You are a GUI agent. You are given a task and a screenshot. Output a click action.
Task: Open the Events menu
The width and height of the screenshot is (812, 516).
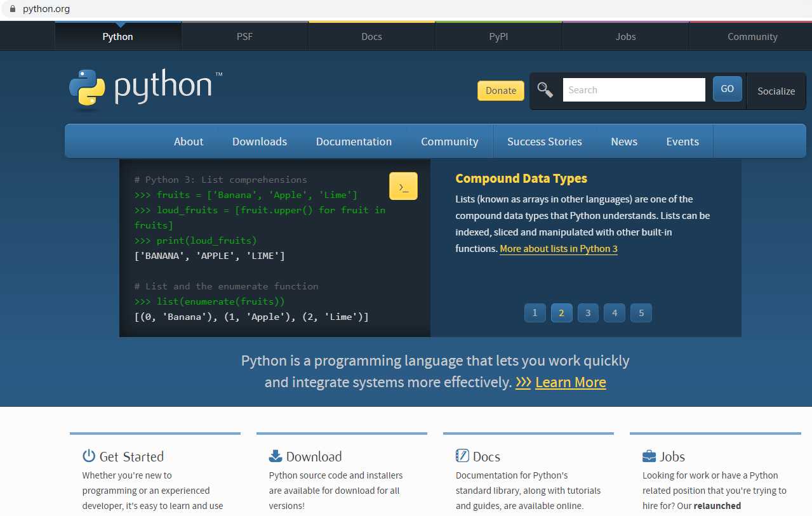click(x=682, y=142)
